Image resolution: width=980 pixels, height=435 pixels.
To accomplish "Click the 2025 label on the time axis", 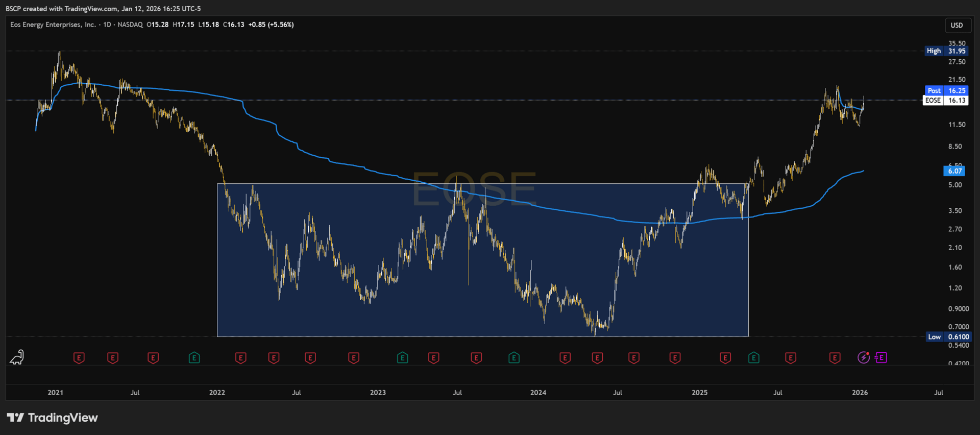I will (x=699, y=393).
